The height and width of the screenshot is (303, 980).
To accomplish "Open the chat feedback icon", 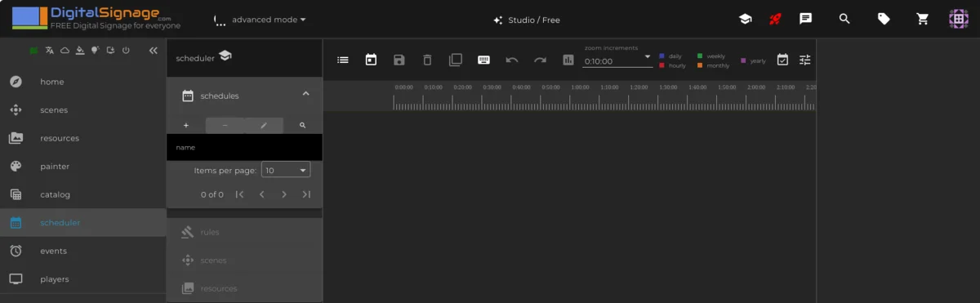I will pyautogui.click(x=806, y=19).
